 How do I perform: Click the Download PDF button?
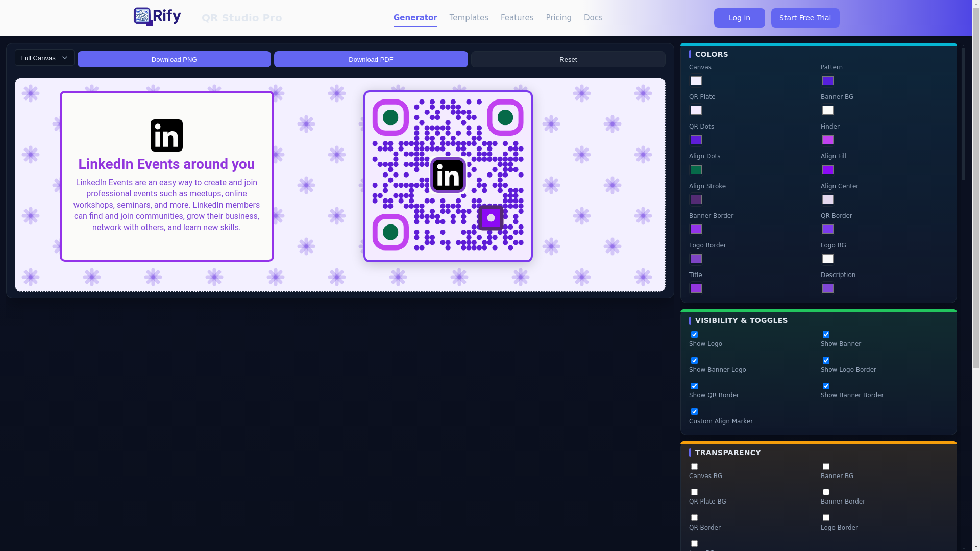[371, 59]
